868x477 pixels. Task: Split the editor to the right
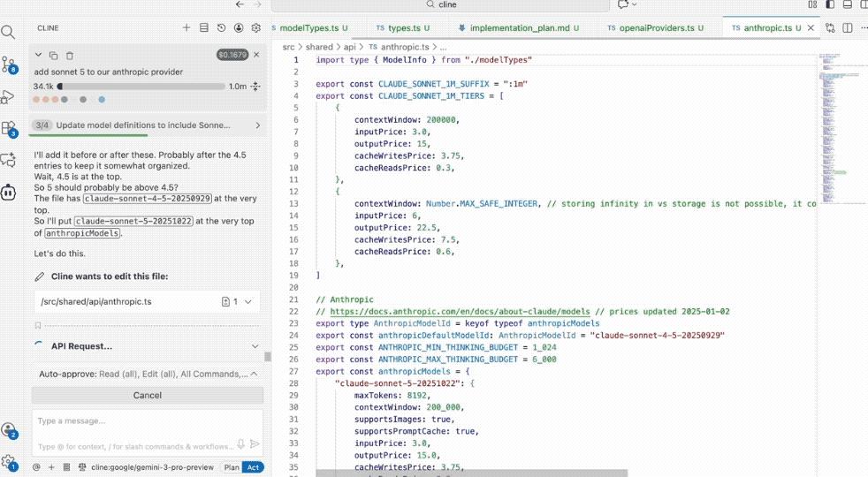848,27
